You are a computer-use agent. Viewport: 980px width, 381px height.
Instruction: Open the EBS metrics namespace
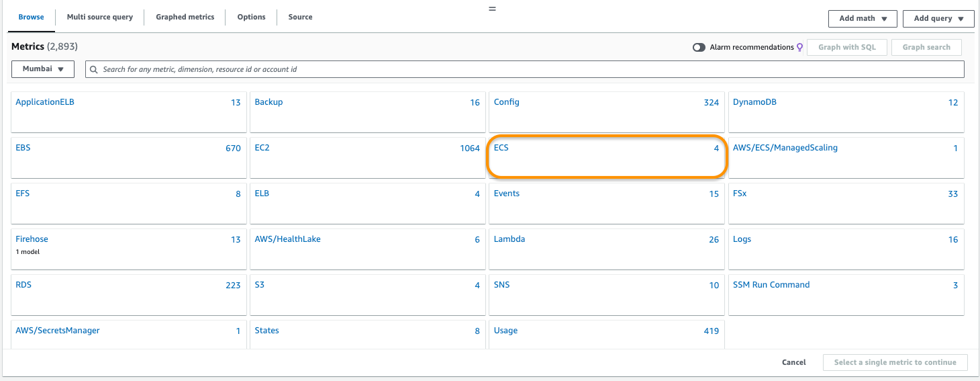coord(129,158)
